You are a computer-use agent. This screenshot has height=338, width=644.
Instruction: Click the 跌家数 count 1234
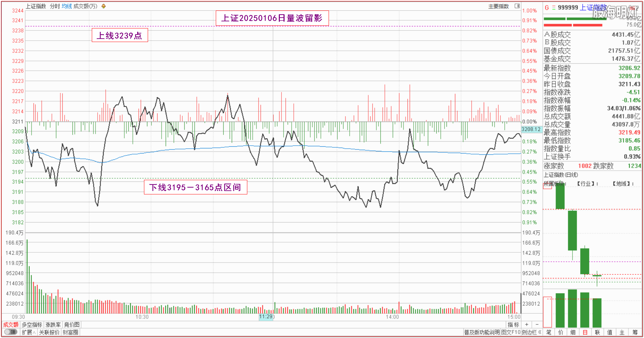(x=634, y=166)
